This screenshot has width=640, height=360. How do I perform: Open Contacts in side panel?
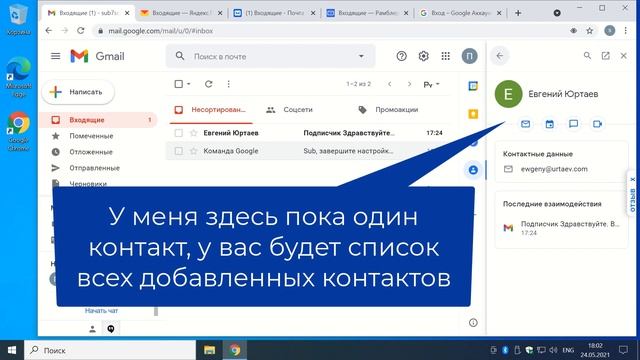point(473,170)
